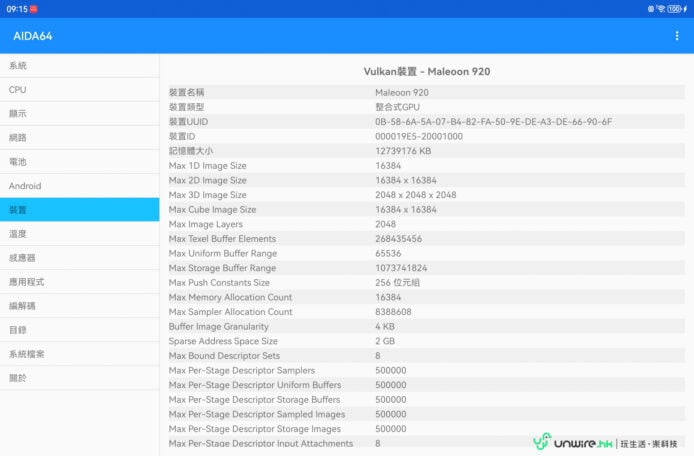Open the 系統 category in sidebar

(80, 66)
